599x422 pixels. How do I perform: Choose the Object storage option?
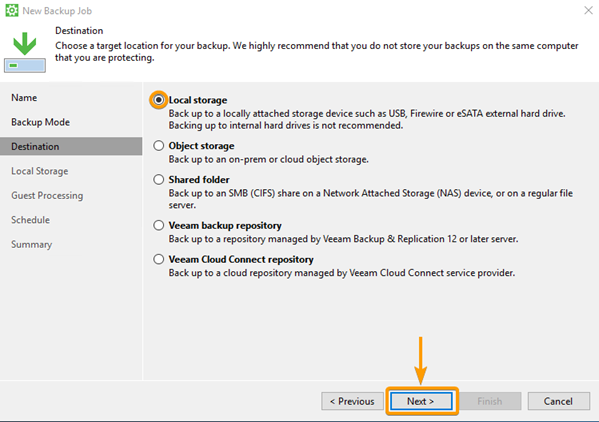[159, 146]
